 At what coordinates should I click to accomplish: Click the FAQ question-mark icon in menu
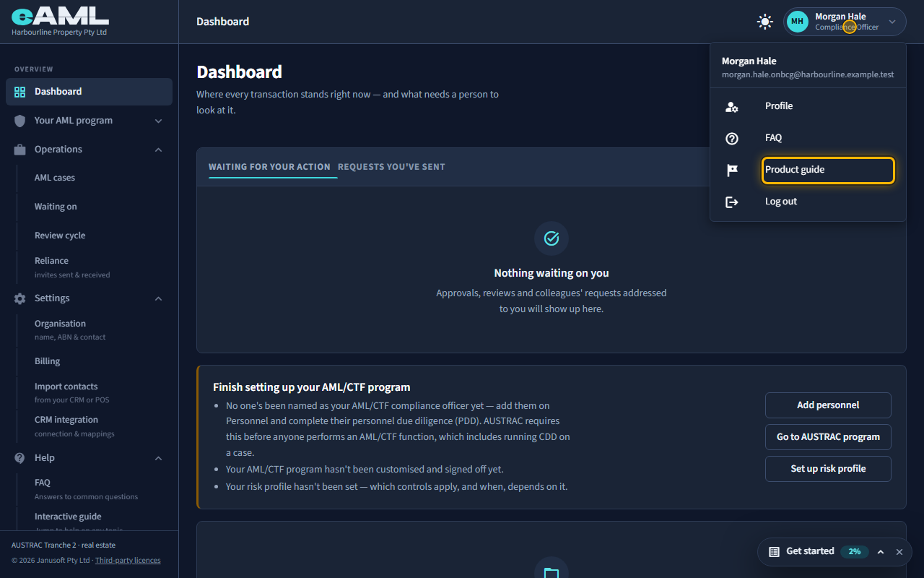tap(732, 139)
